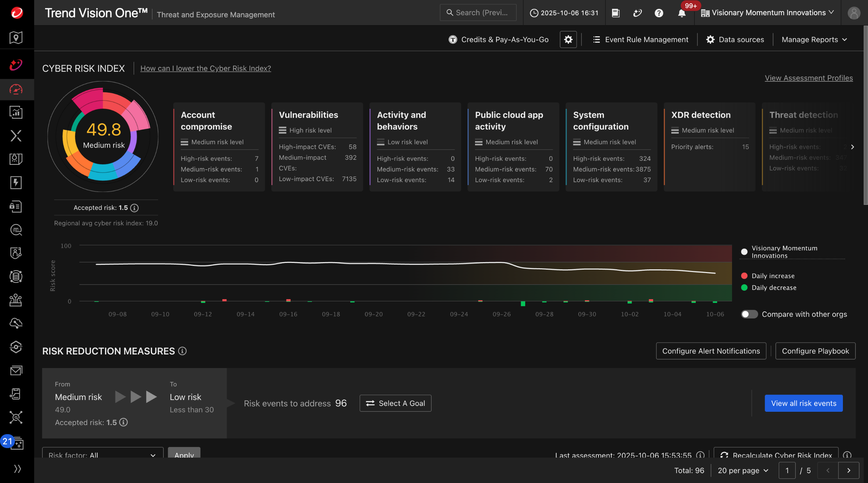This screenshot has height=483, width=868.
Task: Click the Accepted risk info icon under gauge
Action: point(135,208)
